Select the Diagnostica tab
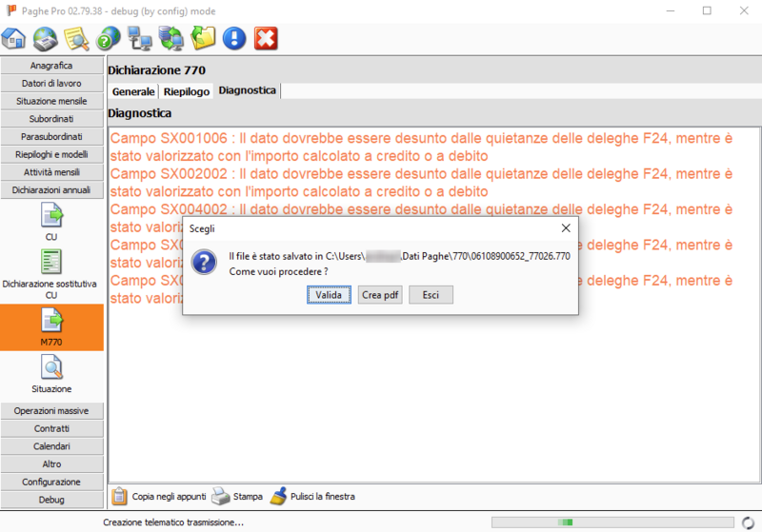This screenshot has width=762, height=532. (x=248, y=90)
